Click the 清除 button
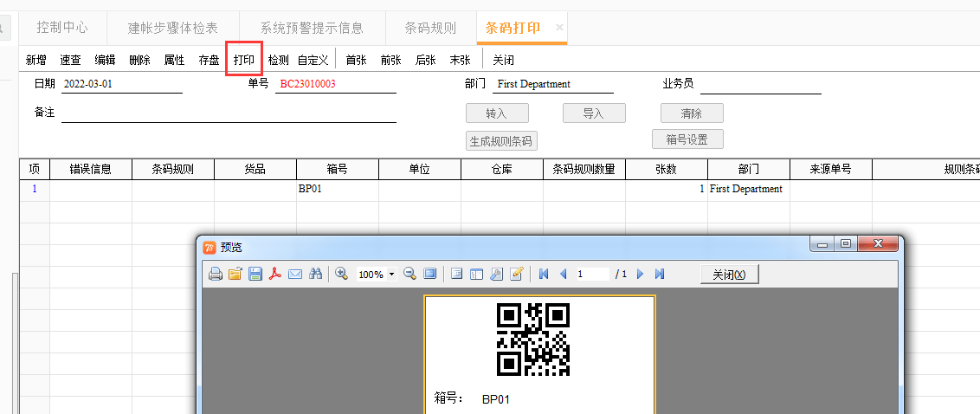980x414 pixels. (x=692, y=113)
